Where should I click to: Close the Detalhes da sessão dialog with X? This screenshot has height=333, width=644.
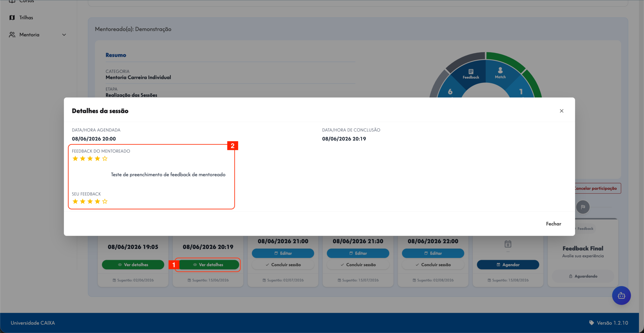pos(561,111)
